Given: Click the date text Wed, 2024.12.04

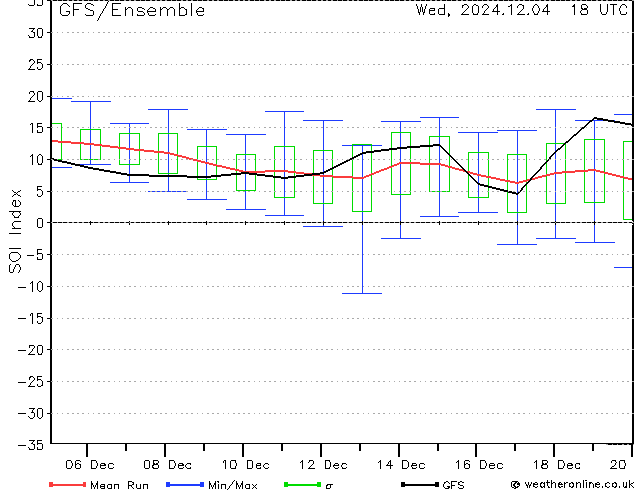Looking at the screenshot, I should [x=483, y=10].
